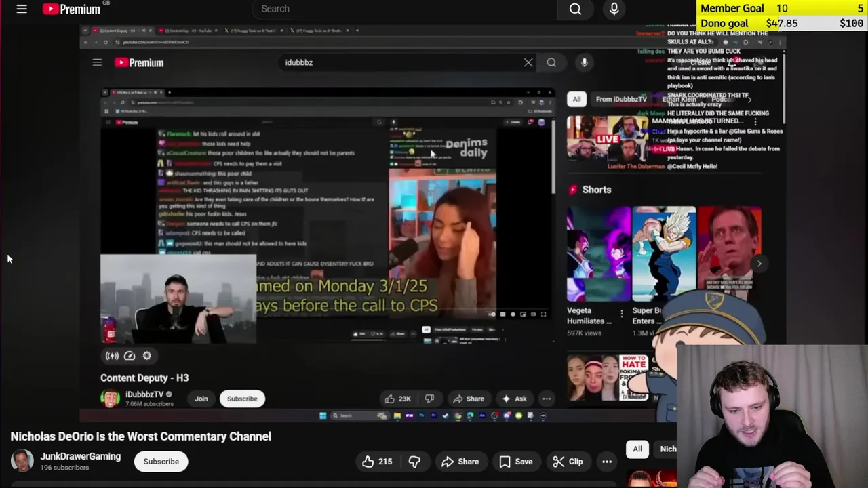Click the speedometer icon under video
Viewport: 868px width, 488px height.
(130, 356)
